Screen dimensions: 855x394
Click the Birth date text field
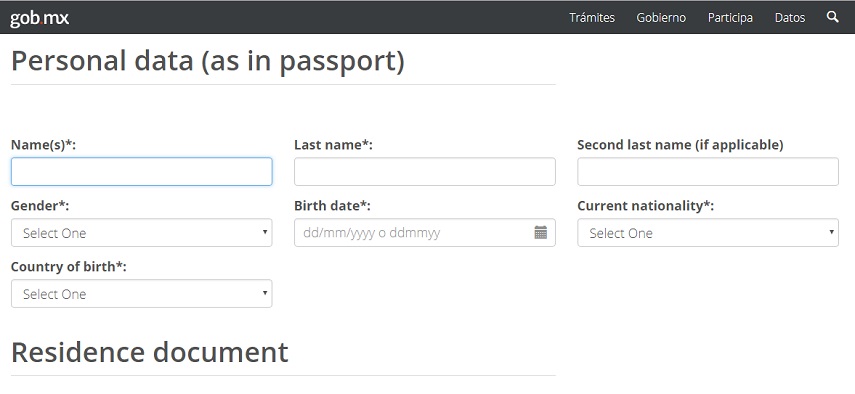[425, 233]
